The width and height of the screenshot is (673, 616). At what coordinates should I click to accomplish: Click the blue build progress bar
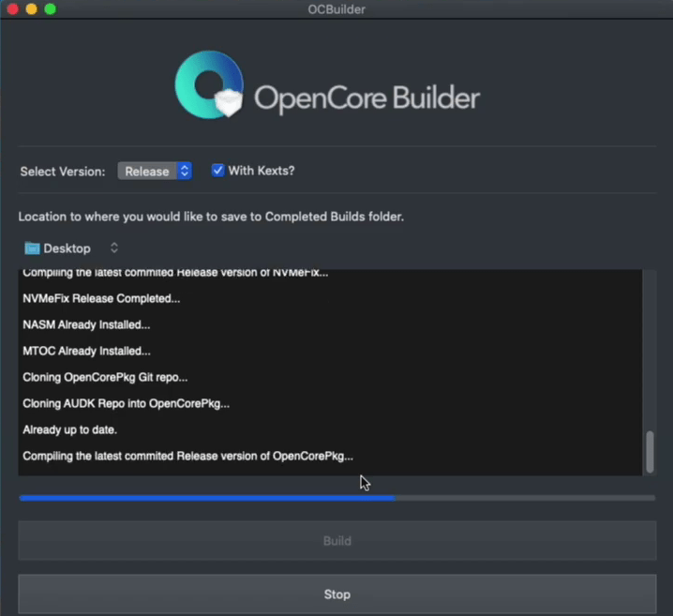tap(336, 498)
